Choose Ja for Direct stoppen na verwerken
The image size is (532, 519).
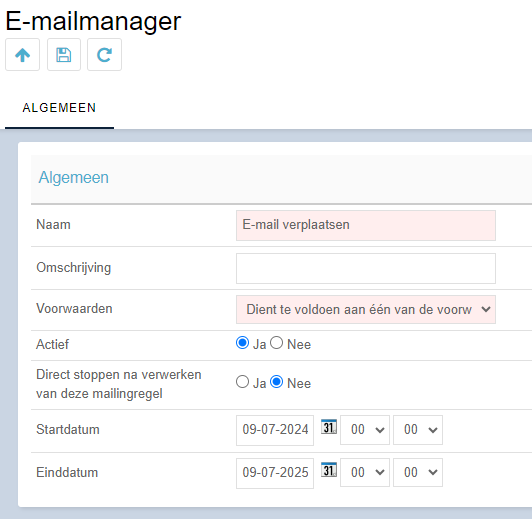[242, 382]
